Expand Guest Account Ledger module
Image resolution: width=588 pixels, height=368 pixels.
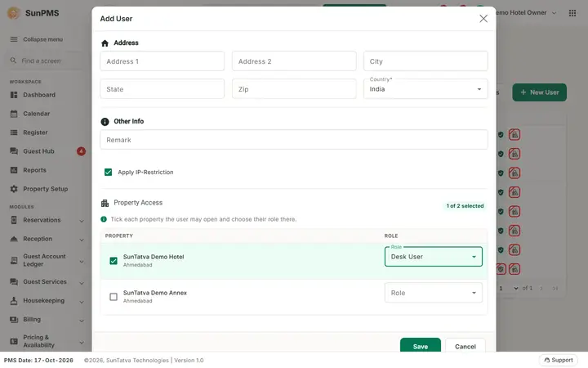82,262
